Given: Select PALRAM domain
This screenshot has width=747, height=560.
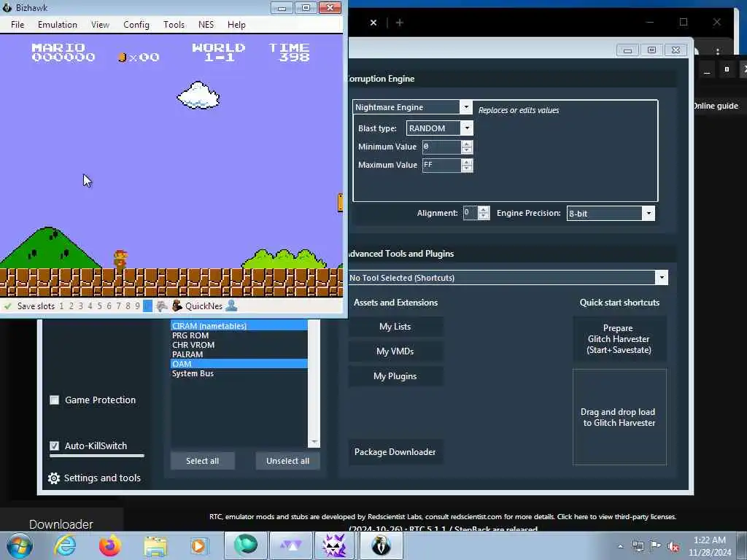Looking at the screenshot, I should (239, 354).
